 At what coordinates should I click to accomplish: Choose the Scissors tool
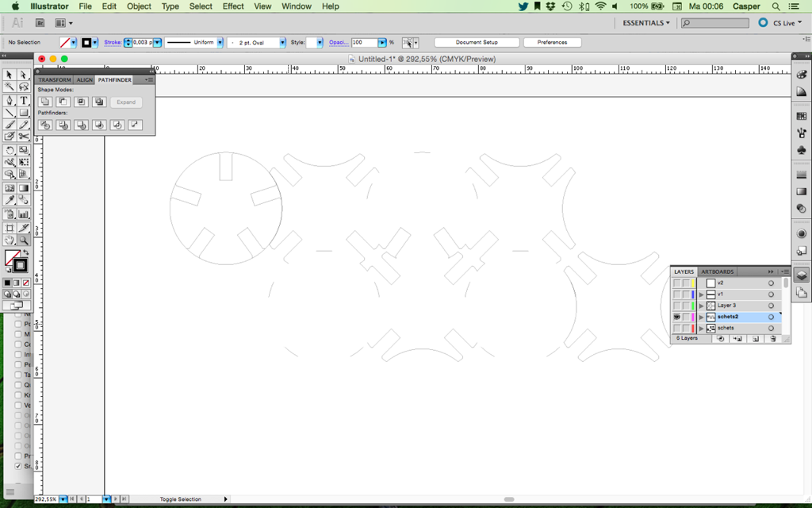click(23, 137)
